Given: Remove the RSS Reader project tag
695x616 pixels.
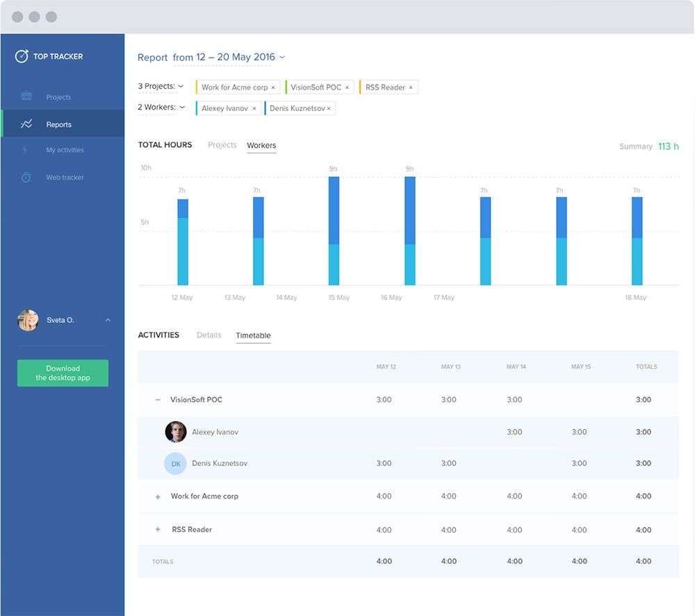Looking at the screenshot, I should click(411, 88).
